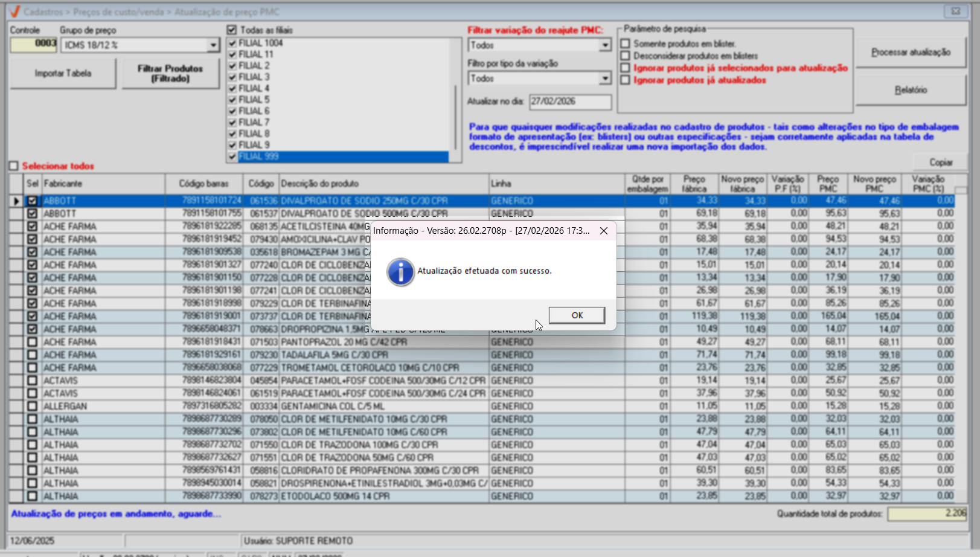This screenshot has height=557, width=980.
Task: Enable Somente produtos em blister option
Action: (626, 43)
